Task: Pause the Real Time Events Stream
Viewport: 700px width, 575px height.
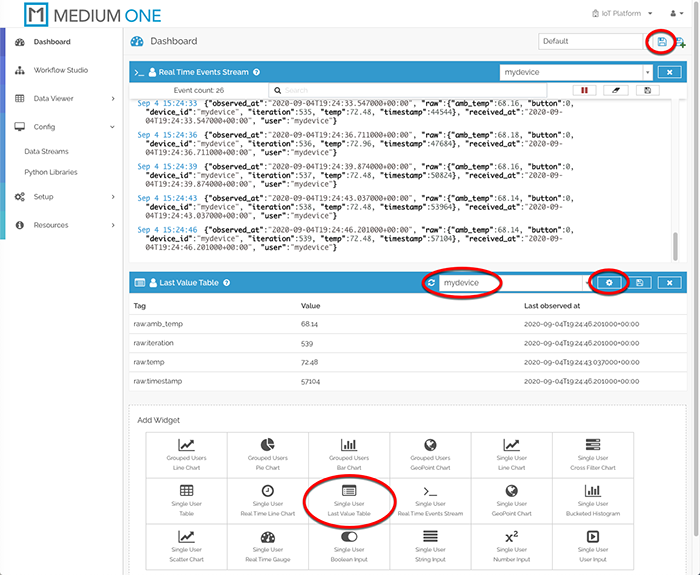Action: [x=585, y=90]
